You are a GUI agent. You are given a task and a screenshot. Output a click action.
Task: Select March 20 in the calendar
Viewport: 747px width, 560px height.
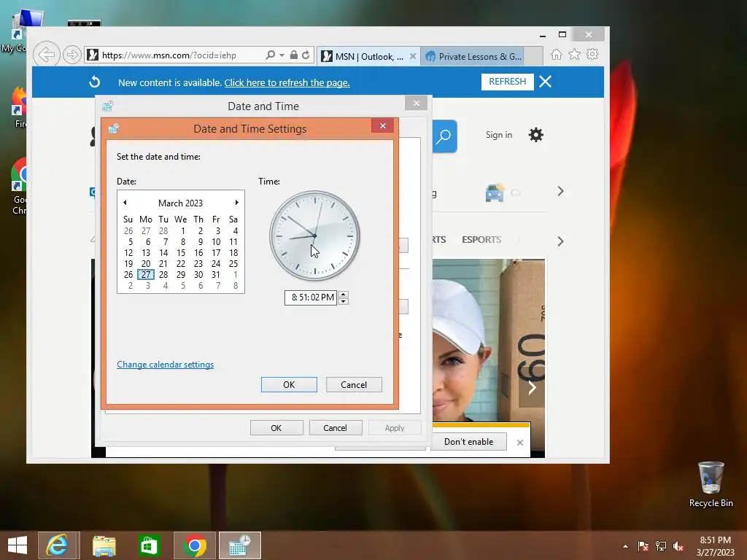(x=146, y=264)
